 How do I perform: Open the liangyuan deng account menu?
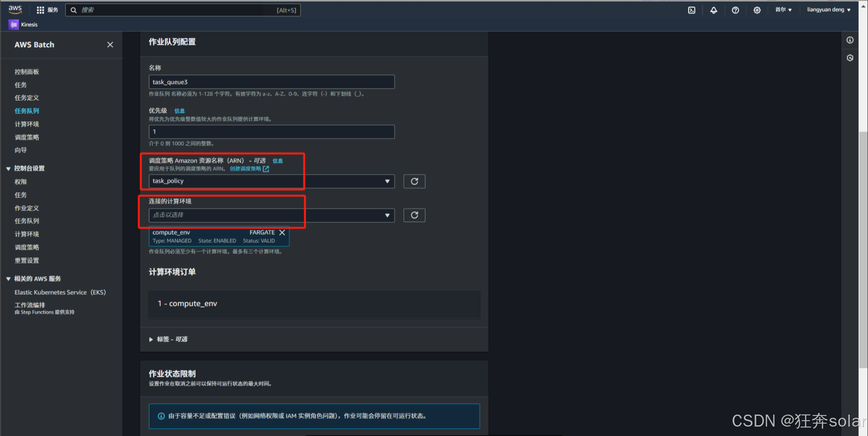coord(829,9)
